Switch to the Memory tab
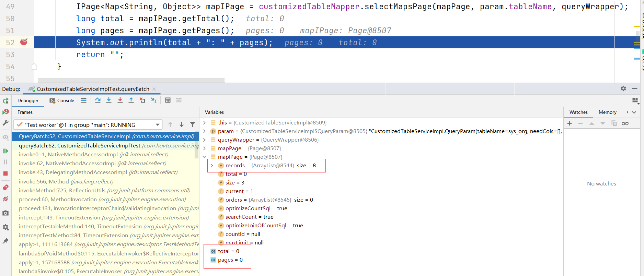Viewport: 644px width, 276px height. tap(607, 112)
